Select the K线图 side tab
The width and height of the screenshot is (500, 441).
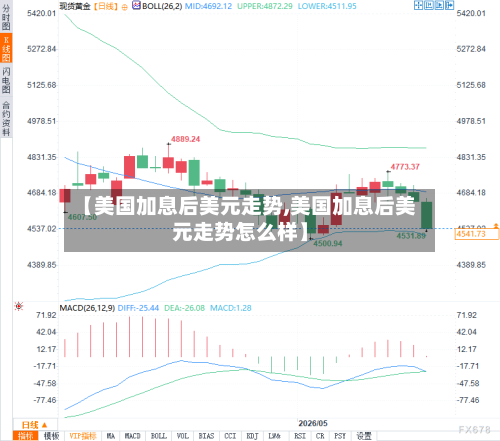pyautogui.click(x=6, y=49)
